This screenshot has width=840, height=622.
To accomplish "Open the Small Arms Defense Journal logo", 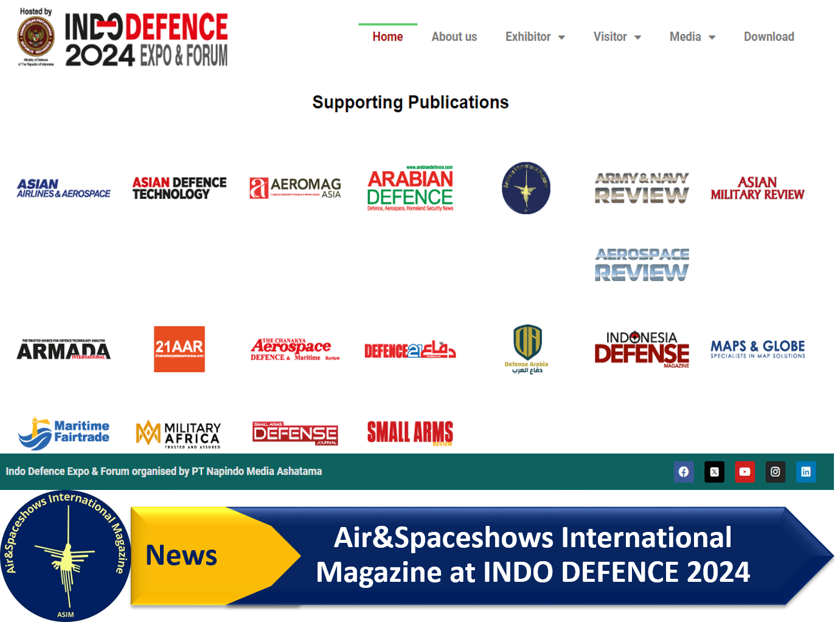I will click(295, 433).
